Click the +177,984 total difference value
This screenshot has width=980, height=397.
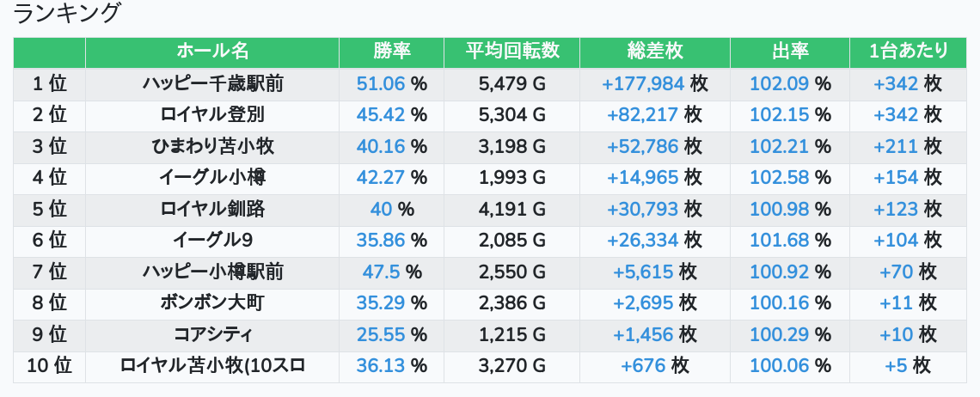[x=643, y=84]
